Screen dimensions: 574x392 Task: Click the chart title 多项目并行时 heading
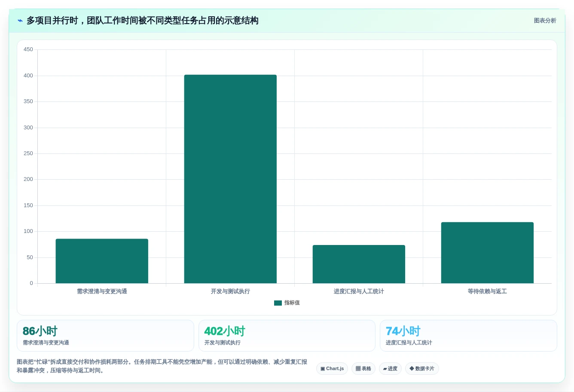pyautogui.click(x=142, y=21)
